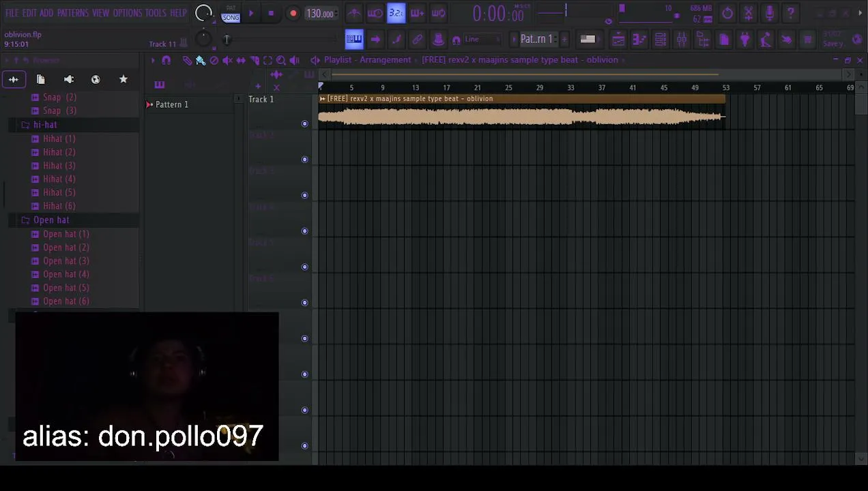This screenshot has width=868, height=491.
Task: Disable the 3-2-1 recording countdown
Action: click(396, 13)
